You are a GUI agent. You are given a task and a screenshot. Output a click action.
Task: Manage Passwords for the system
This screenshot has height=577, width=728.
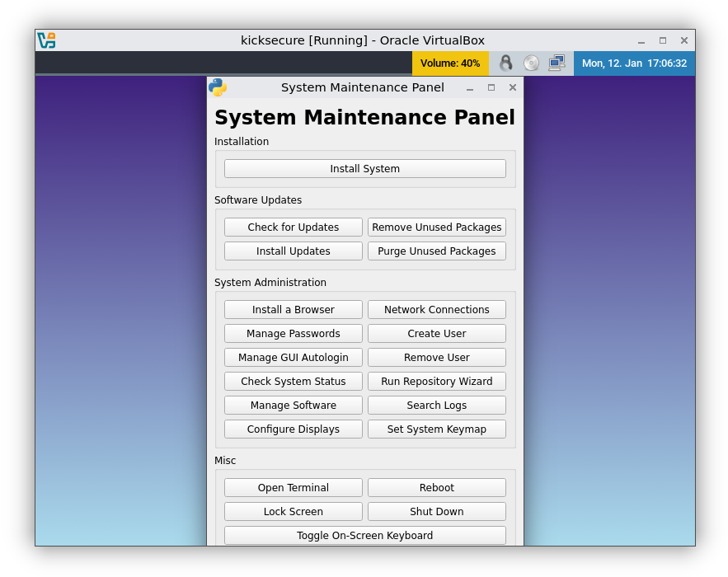click(x=293, y=333)
